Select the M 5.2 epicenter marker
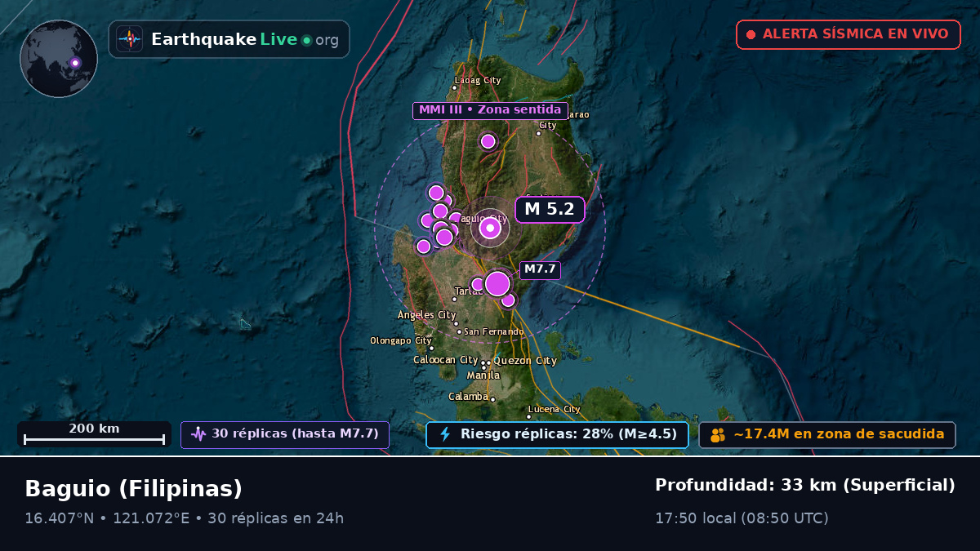980x551 pixels. [490, 229]
